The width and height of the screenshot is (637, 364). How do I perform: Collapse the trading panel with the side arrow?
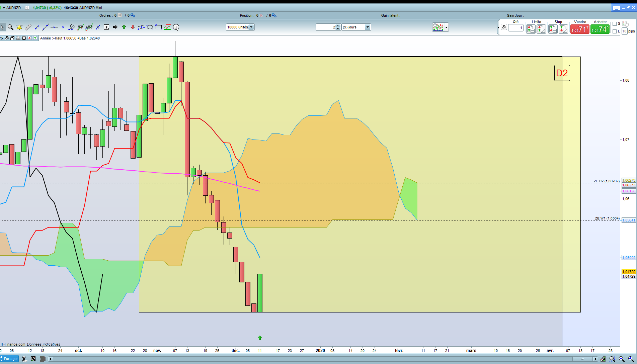(498, 27)
